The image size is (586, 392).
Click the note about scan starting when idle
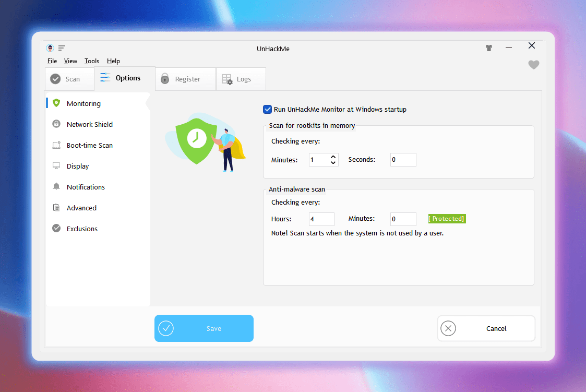point(357,233)
